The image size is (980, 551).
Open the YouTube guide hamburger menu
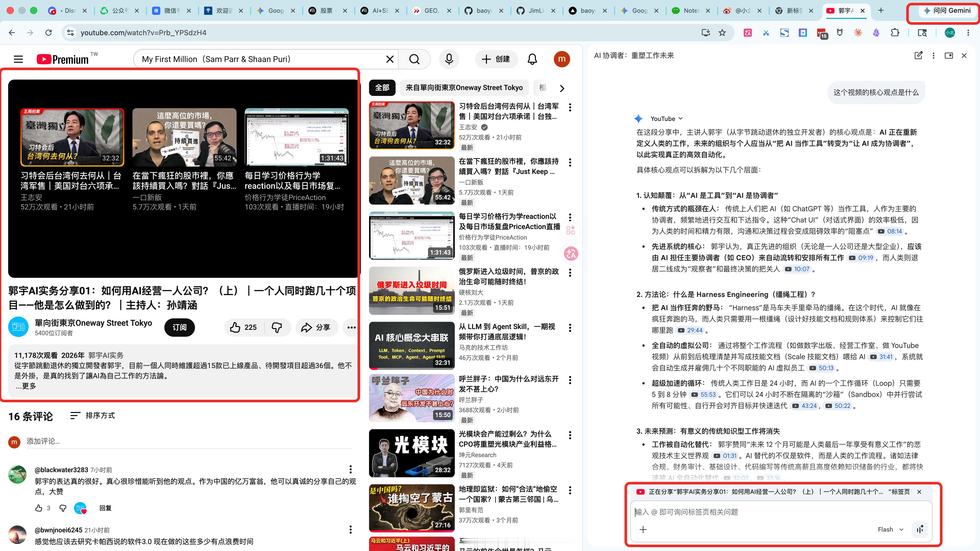18,59
